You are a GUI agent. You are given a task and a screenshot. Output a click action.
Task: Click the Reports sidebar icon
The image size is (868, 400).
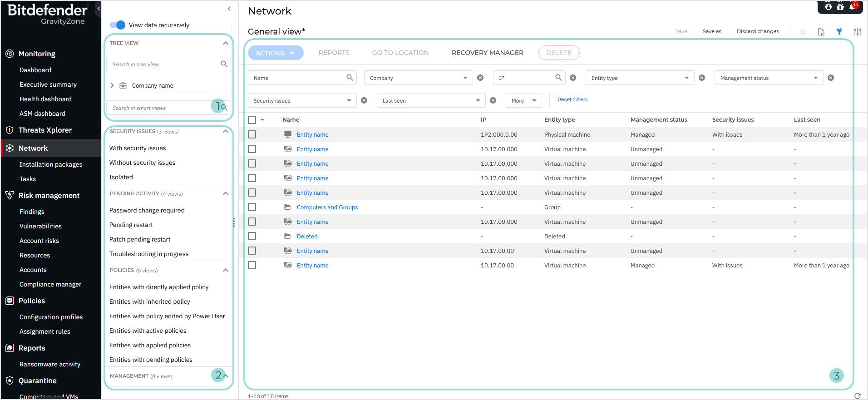10,348
